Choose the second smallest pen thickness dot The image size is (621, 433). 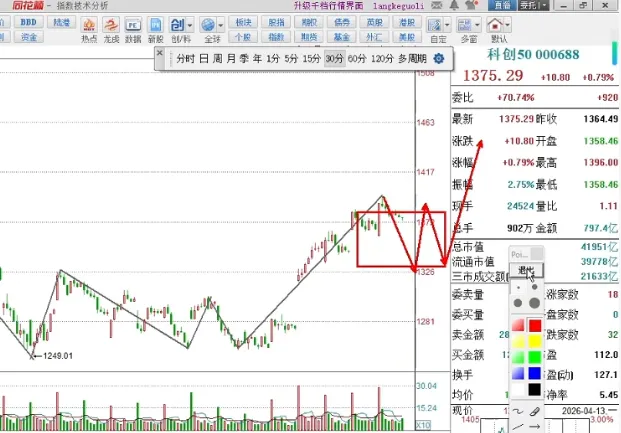pyautogui.click(x=535, y=287)
